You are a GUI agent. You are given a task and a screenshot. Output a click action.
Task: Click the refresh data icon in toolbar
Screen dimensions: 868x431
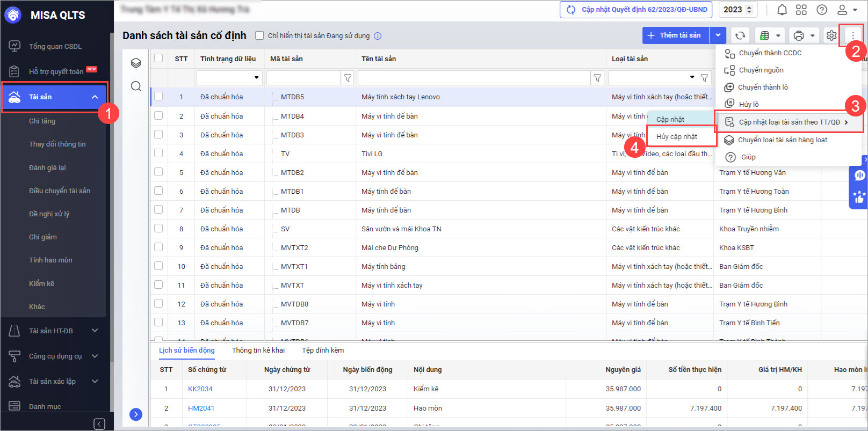pos(740,35)
